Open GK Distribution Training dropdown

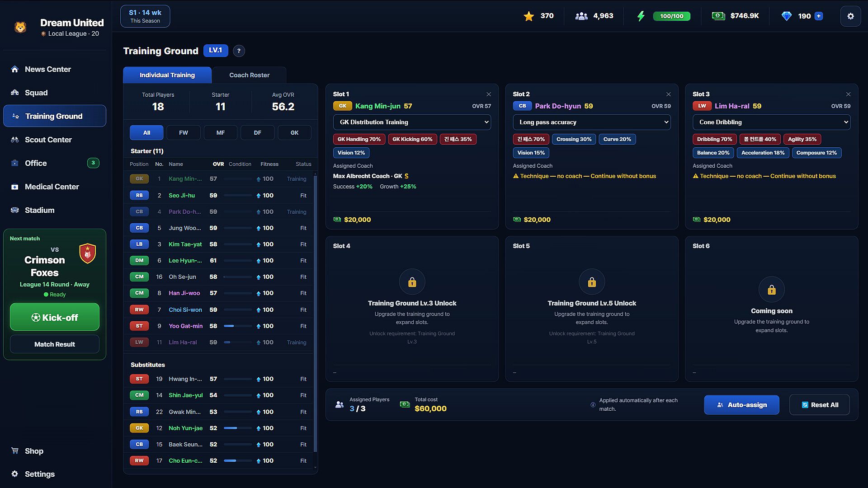click(x=412, y=122)
